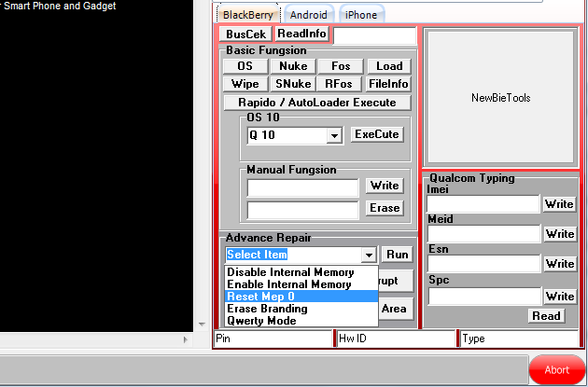Open the iPhone tab
The image size is (588, 387).
tap(361, 15)
